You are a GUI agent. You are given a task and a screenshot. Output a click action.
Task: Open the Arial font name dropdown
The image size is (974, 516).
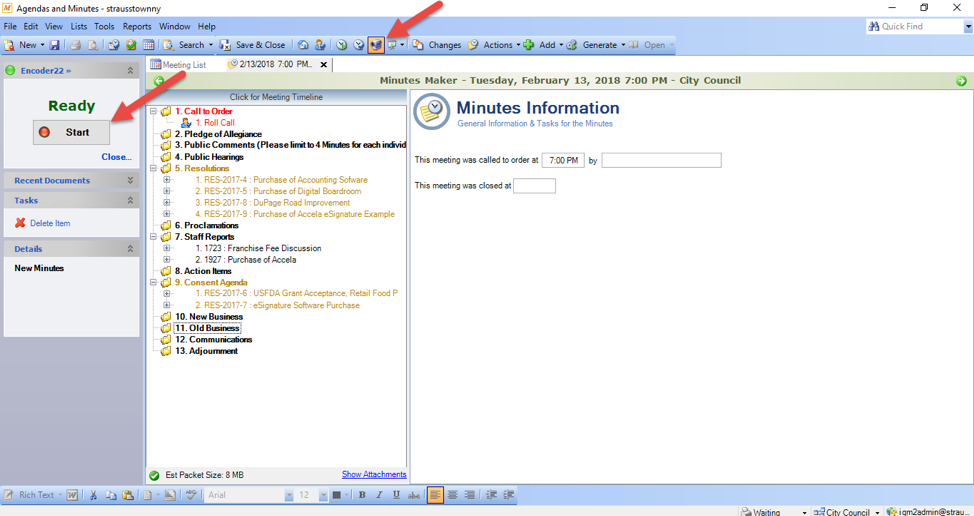pyautogui.click(x=289, y=495)
